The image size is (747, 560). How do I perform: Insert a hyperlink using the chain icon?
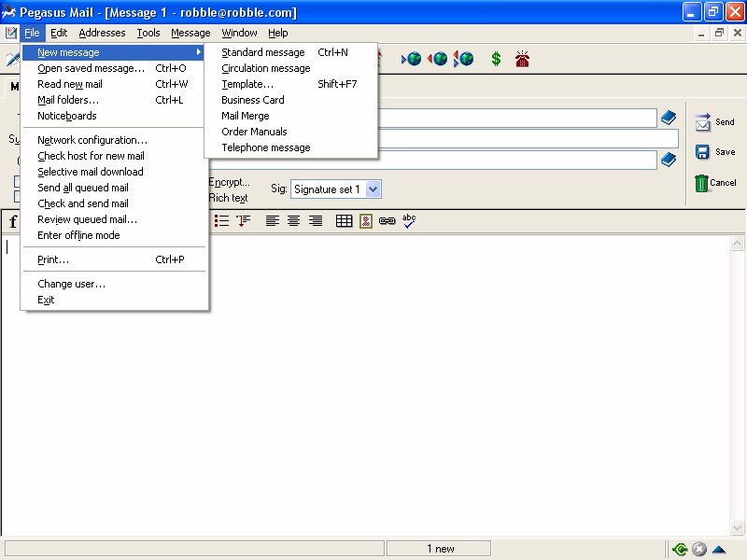pos(387,221)
